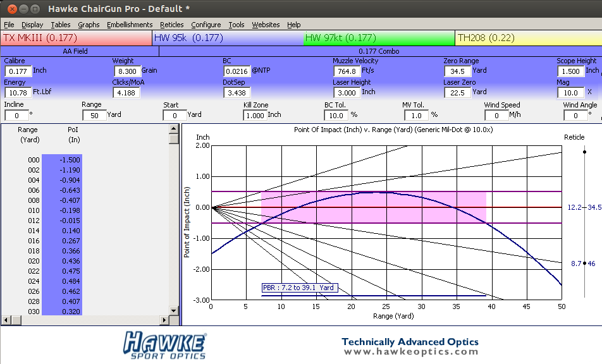Viewport: 602px width, 364px height.
Task: Click the Range (Yard) column header
Action: [28, 135]
